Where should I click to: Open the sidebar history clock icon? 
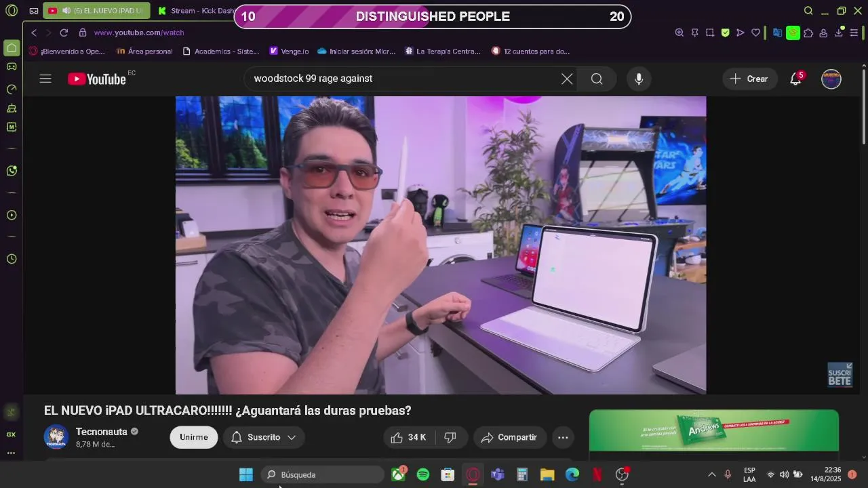(12, 259)
